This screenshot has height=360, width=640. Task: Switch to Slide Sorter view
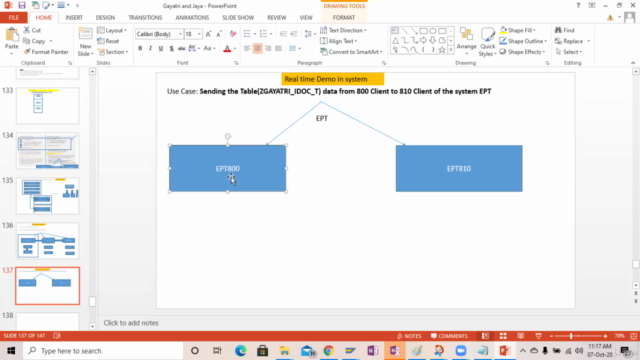pos(503,336)
